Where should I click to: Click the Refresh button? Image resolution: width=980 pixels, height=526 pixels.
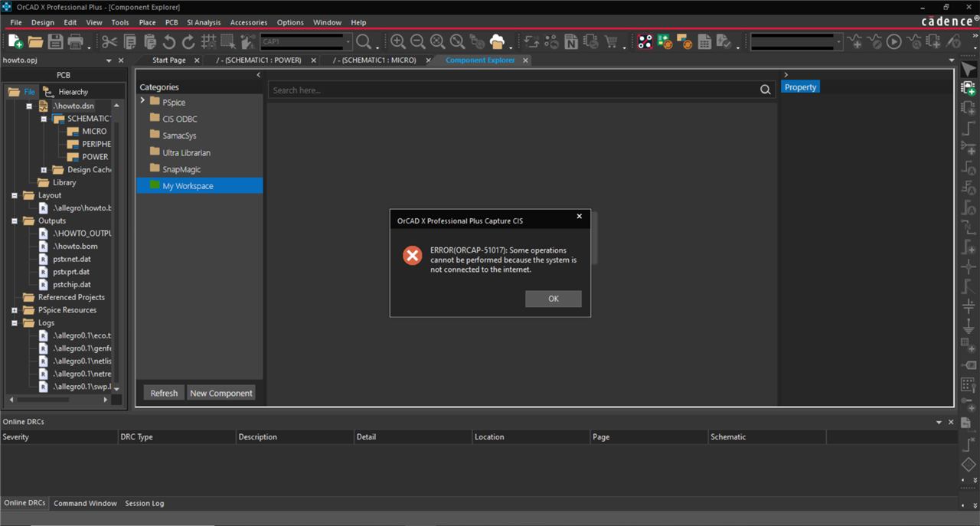click(164, 393)
